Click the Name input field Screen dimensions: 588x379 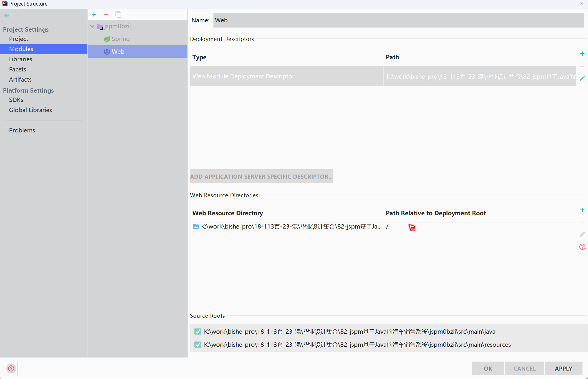point(398,20)
